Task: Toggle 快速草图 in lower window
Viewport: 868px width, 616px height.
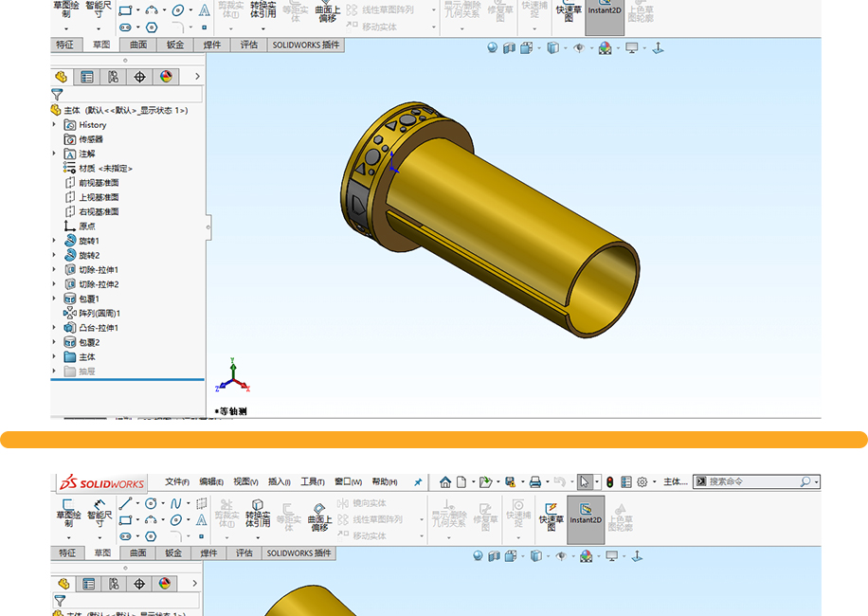Action: [x=551, y=516]
